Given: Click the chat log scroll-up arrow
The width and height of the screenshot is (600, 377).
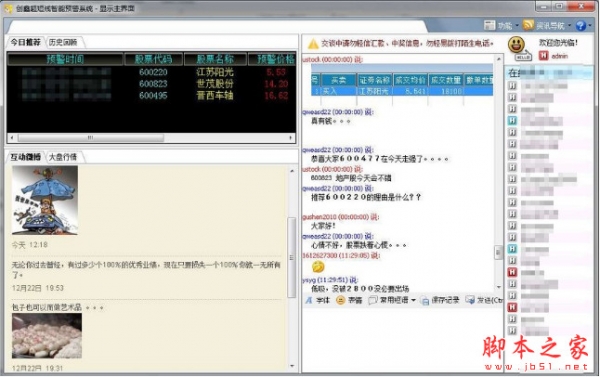Looking at the screenshot, I should point(498,59).
